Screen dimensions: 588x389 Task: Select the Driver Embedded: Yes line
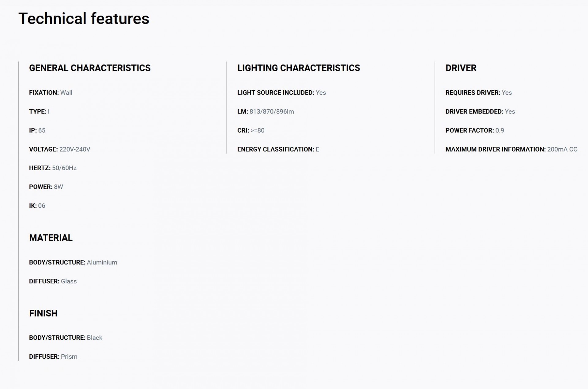(480, 112)
